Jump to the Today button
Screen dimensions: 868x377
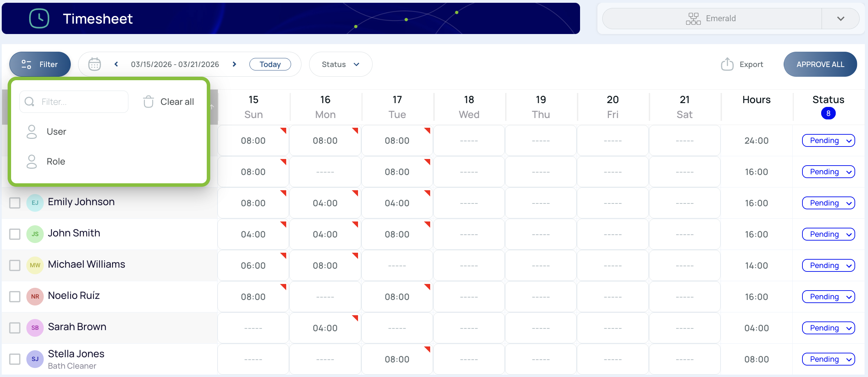click(x=270, y=64)
